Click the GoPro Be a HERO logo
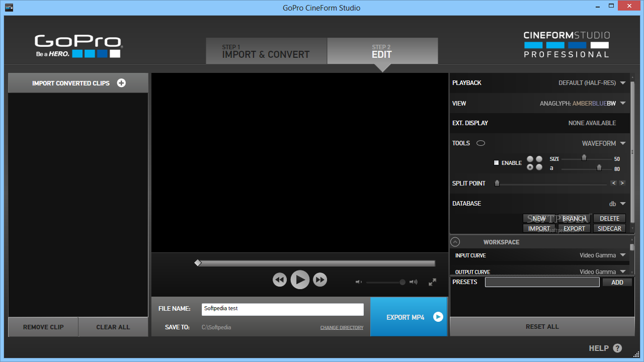The image size is (644, 362). pos(78,46)
